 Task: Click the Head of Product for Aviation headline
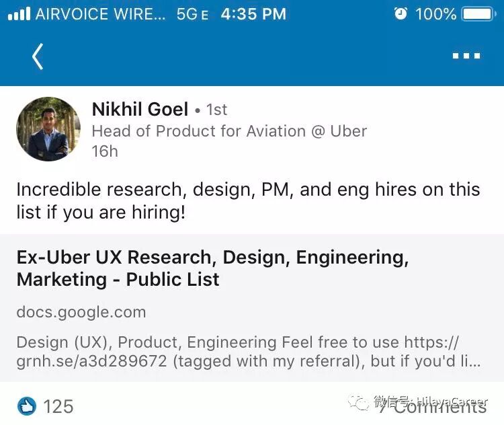(229, 130)
